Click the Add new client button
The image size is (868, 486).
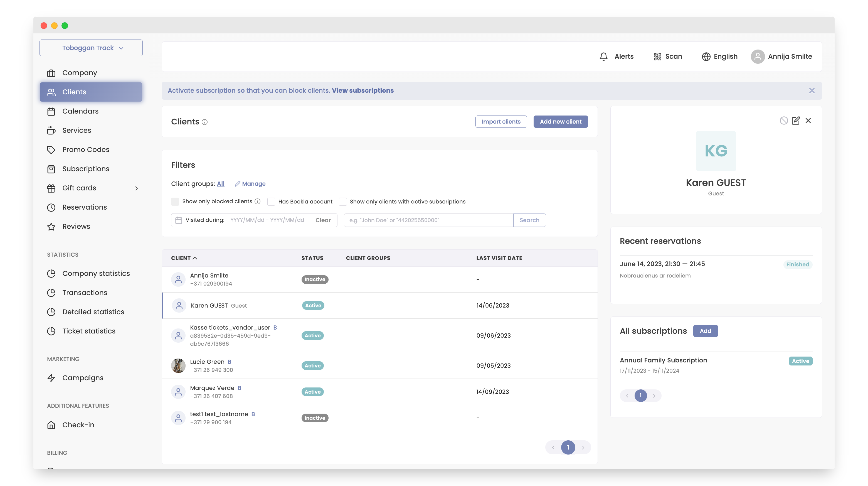point(560,122)
